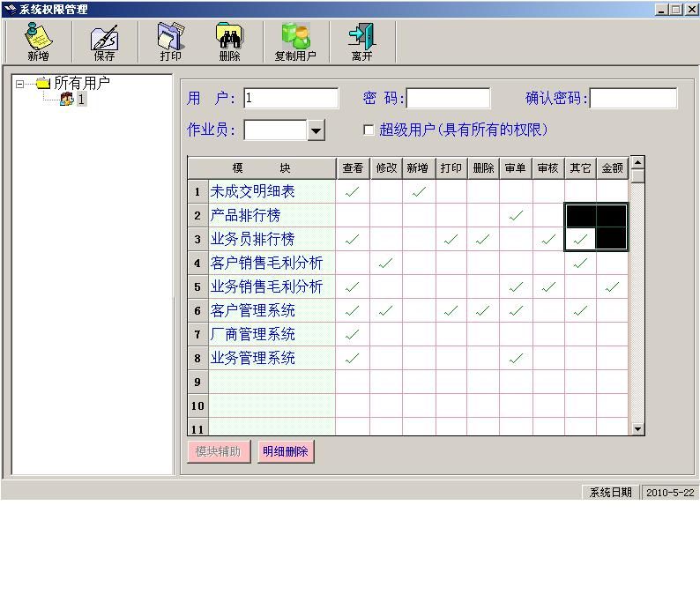
Task: Click the 金额 column header
Action: tap(613, 167)
